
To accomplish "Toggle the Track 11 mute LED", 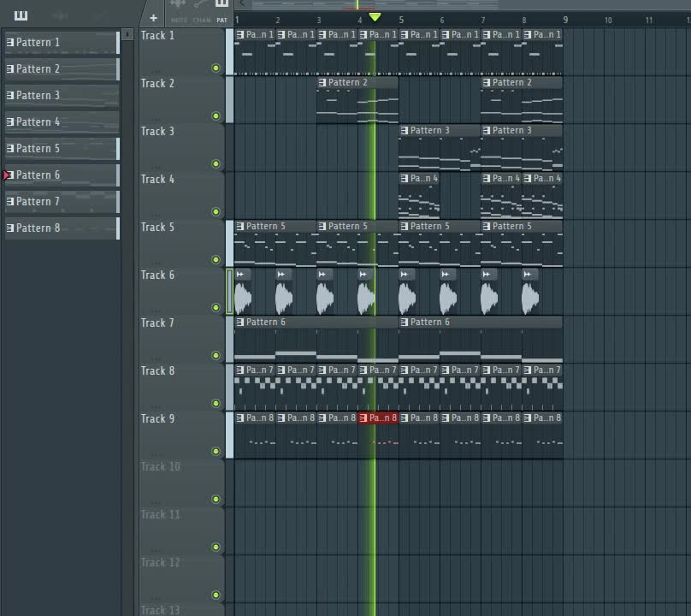I will pyautogui.click(x=216, y=548).
